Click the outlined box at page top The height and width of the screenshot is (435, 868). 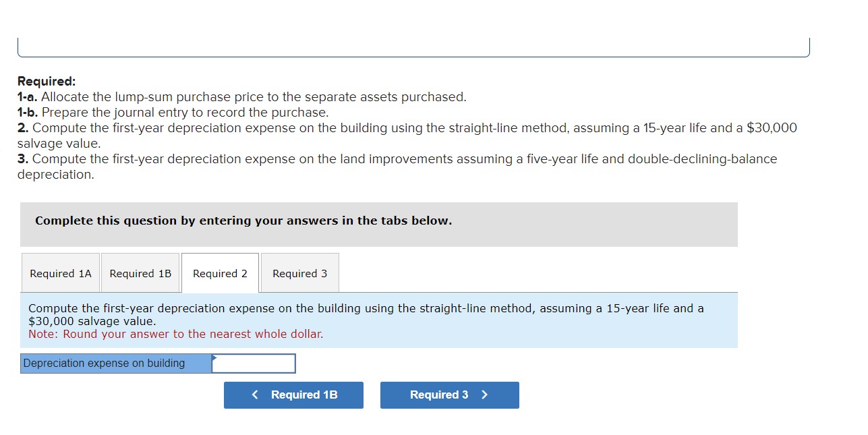(413, 49)
